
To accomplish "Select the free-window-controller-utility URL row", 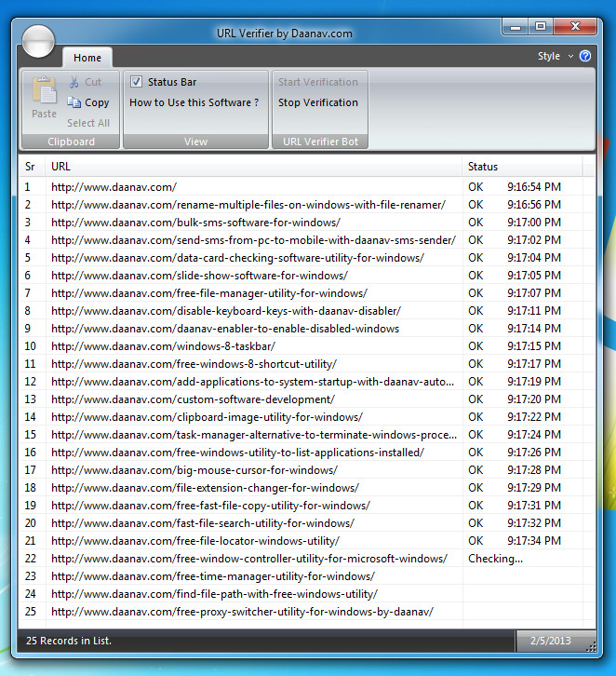I will [x=307, y=559].
